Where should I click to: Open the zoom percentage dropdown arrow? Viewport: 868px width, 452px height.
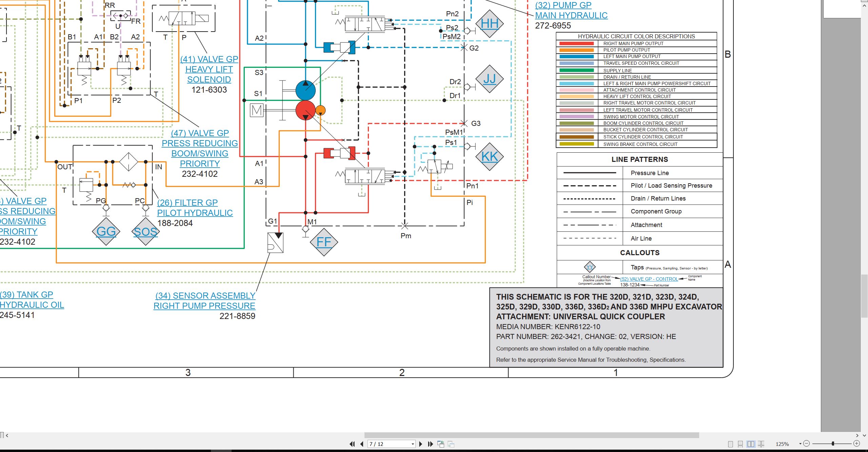point(800,444)
